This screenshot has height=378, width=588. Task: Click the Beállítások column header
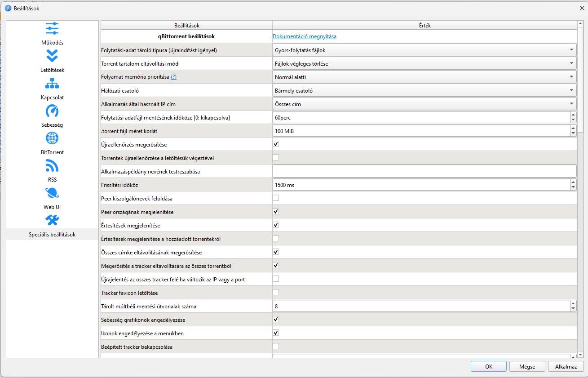186,25
